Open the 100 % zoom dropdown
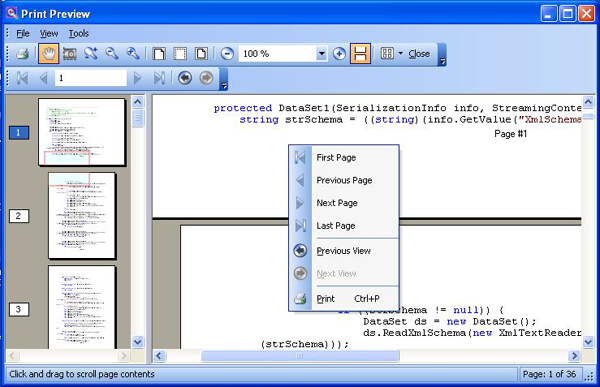Image resolution: width=600 pixels, height=387 pixels. tap(322, 54)
